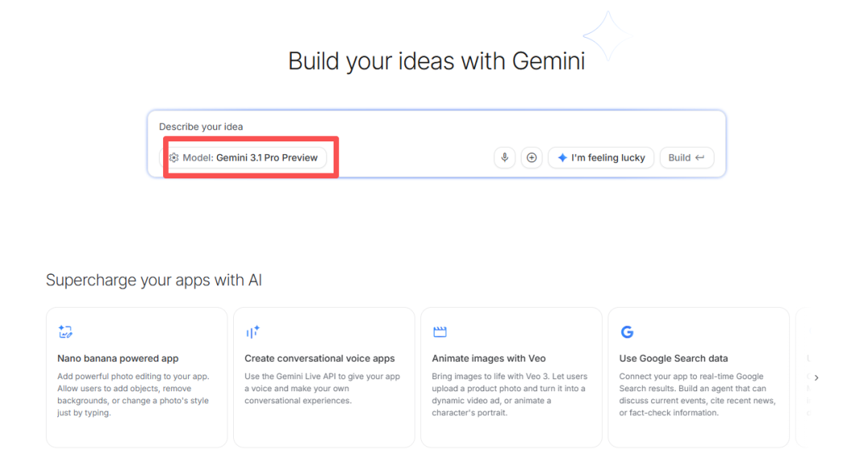868x462 pixels.
Task: Open the Nano banana powered app card title
Action: click(x=118, y=358)
